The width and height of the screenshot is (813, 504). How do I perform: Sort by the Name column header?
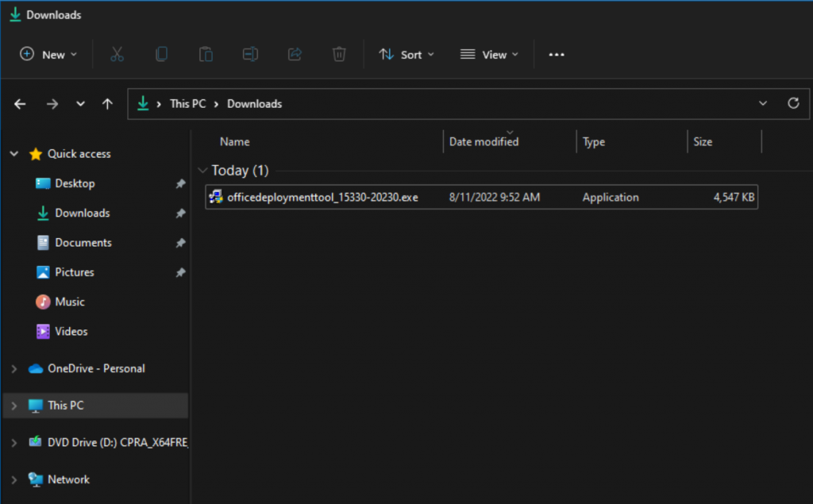[x=234, y=142]
